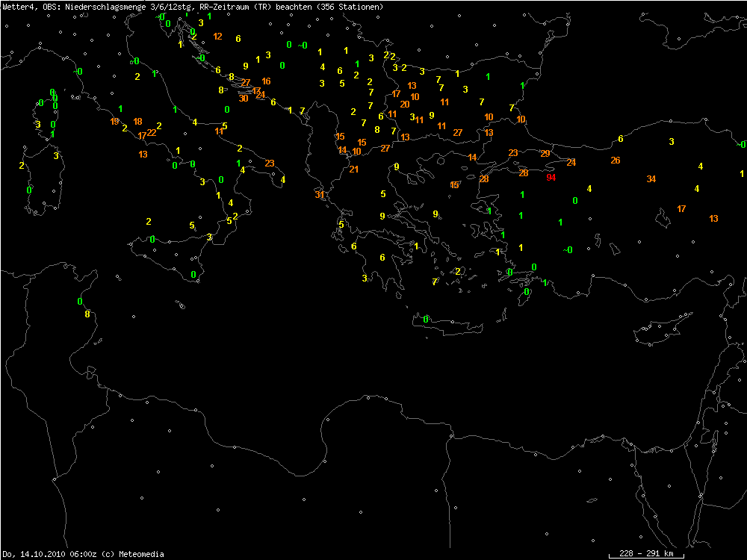
Task: Select the orange 22 precipitation reading
Action: pos(152,132)
